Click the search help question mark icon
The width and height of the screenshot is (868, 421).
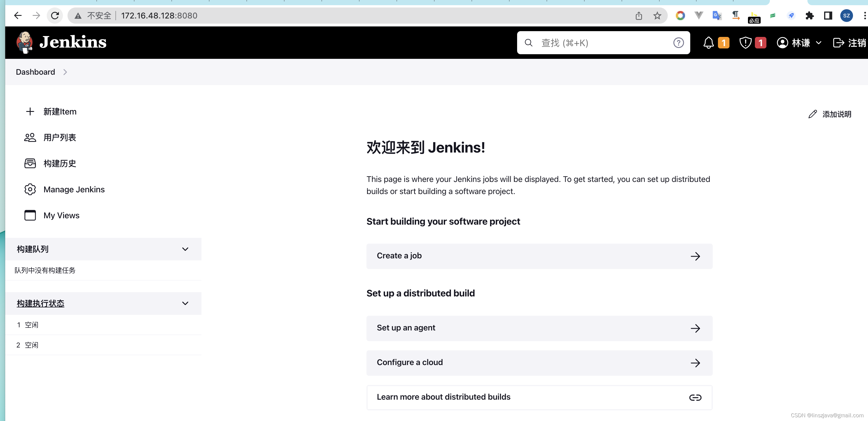(678, 43)
